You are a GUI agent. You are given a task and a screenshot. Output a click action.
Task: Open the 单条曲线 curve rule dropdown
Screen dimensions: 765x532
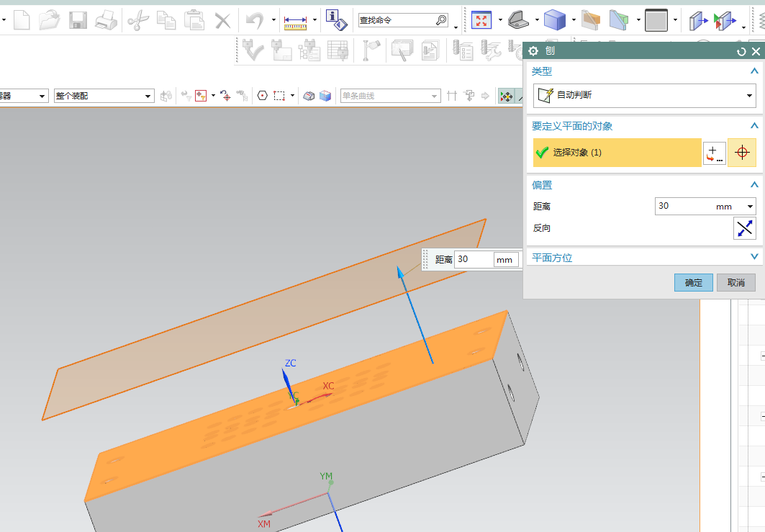[x=390, y=96]
